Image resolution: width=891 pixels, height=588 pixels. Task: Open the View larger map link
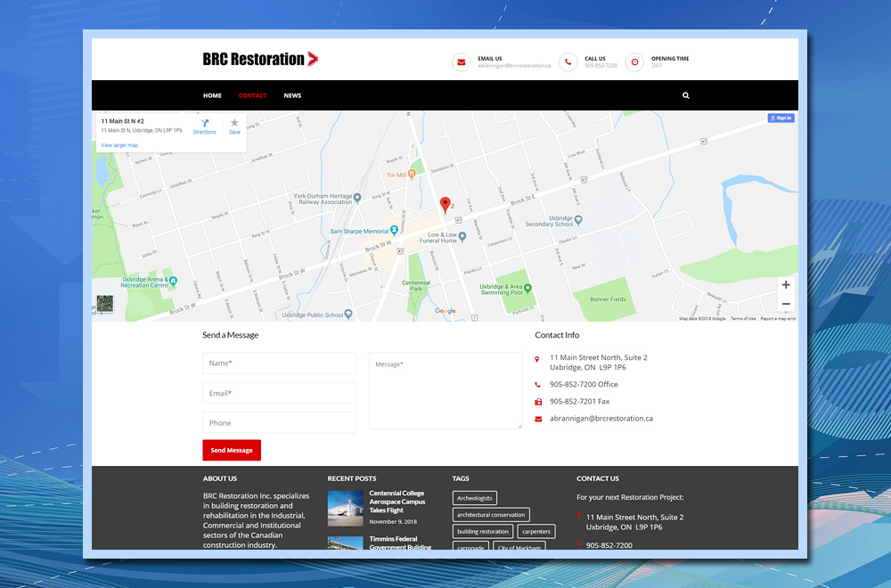click(119, 145)
